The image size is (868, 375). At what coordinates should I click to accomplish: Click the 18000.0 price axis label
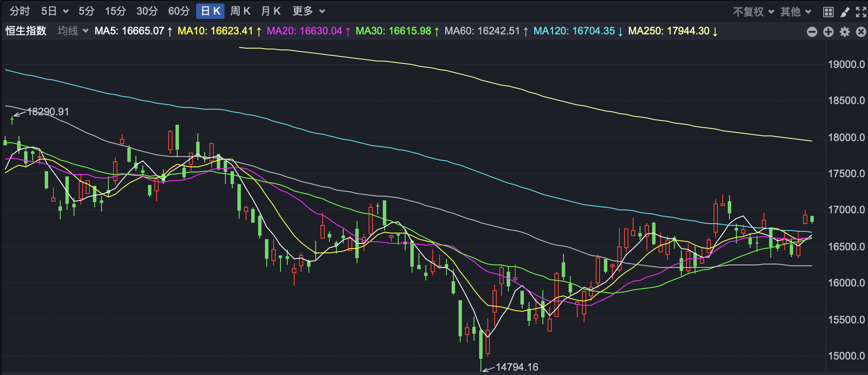tap(846, 137)
